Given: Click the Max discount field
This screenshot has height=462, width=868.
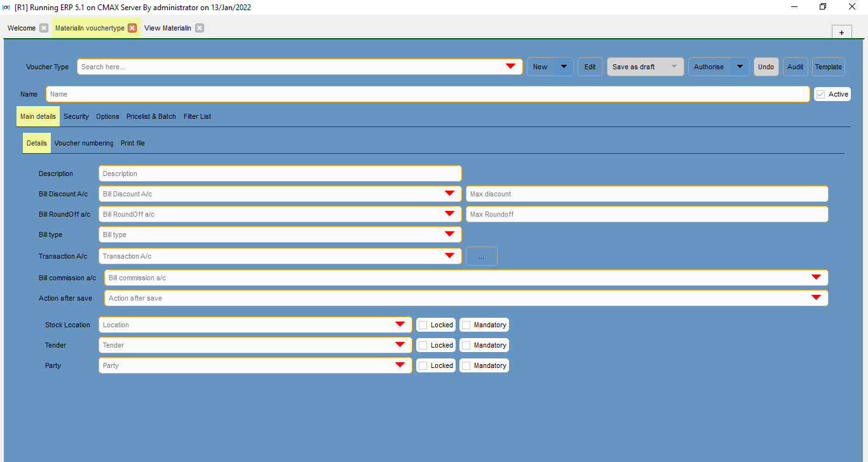Looking at the screenshot, I should [648, 194].
